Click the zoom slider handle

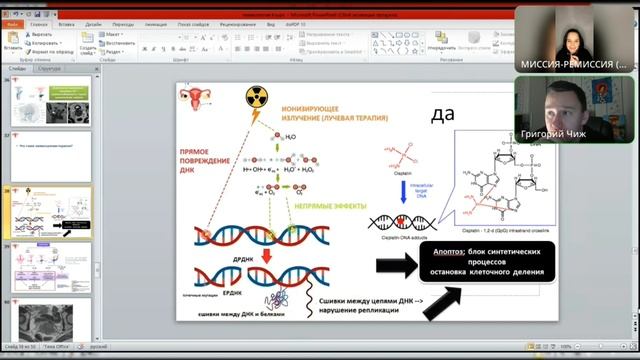600,347
